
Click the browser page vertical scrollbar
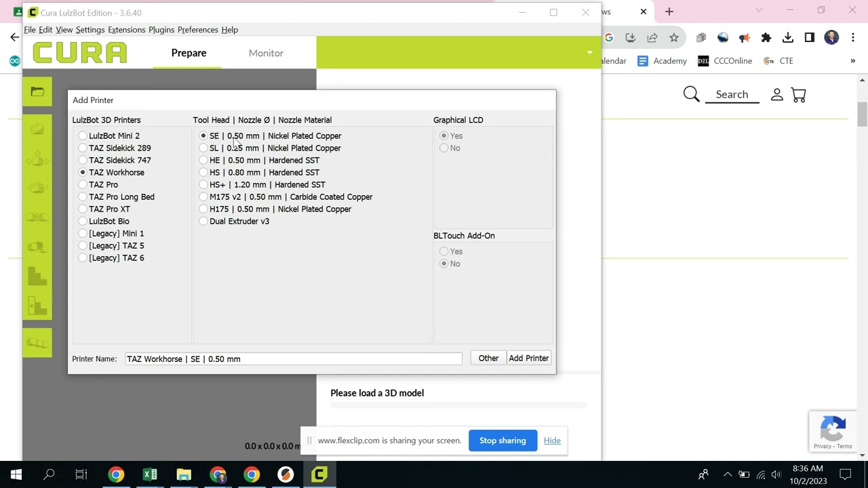(862, 114)
